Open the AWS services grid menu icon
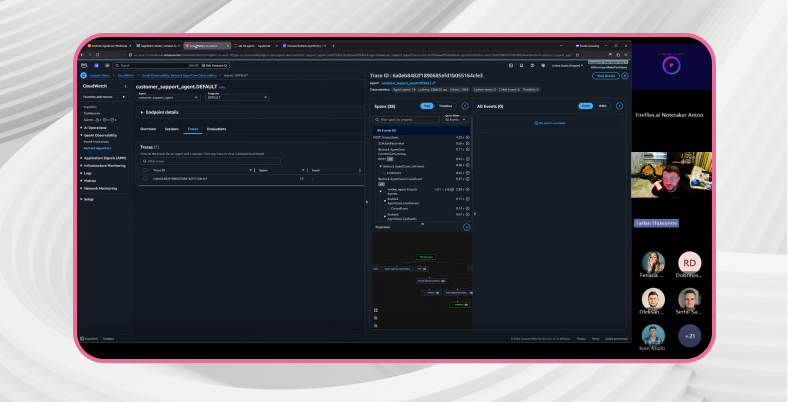This screenshot has width=788, height=402. (x=107, y=65)
